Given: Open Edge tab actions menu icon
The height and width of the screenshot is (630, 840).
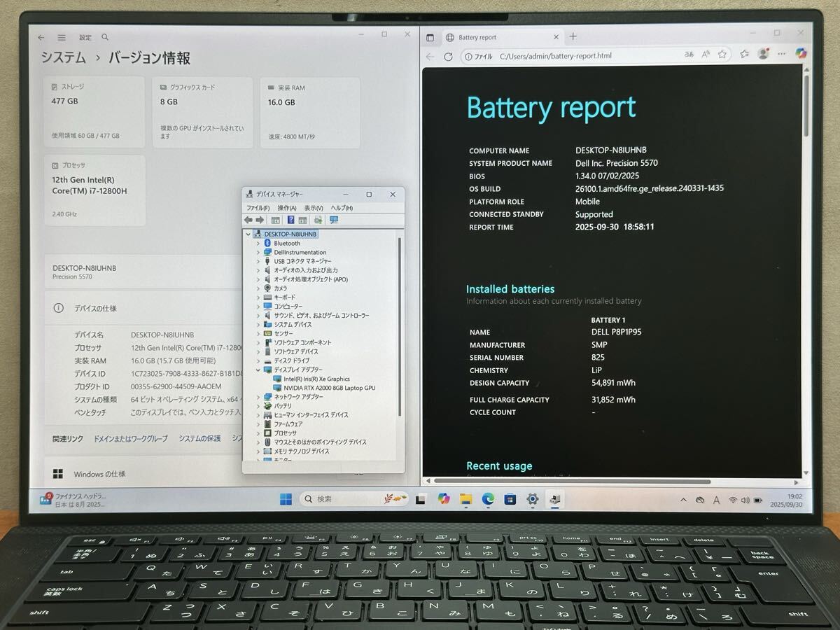Looking at the screenshot, I should [430, 37].
